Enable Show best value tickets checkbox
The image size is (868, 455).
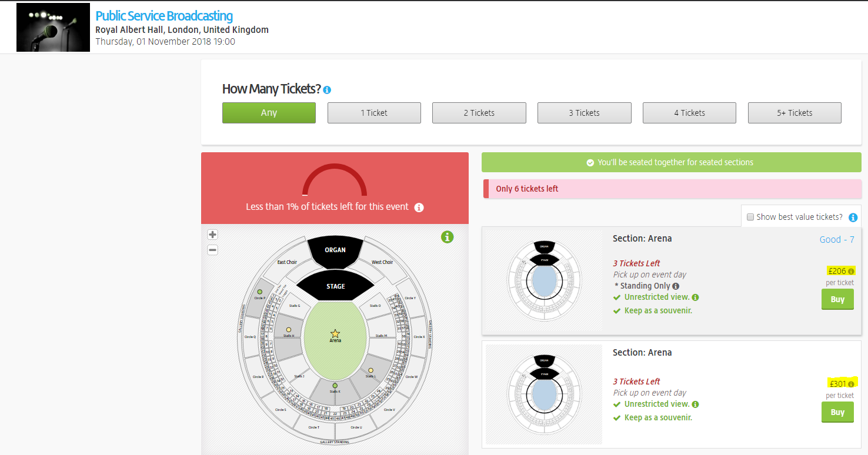click(x=750, y=218)
